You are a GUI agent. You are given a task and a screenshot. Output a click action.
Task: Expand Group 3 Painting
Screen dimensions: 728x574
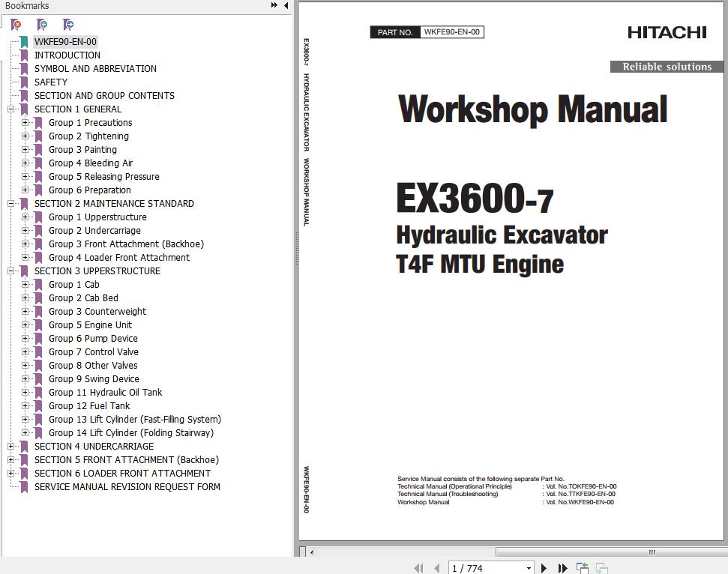pyautogui.click(x=25, y=149)
